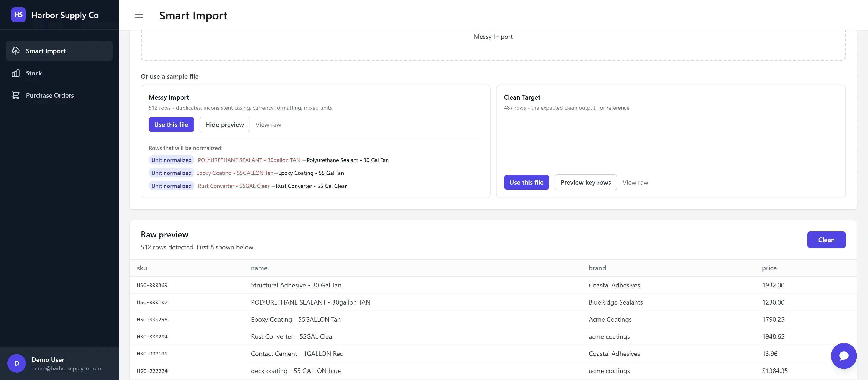Click Epoxy Coating - 55GALLON Tan name cell
Image resolution: width=868 pixels, height=380 pixels.
click(296, 320)
